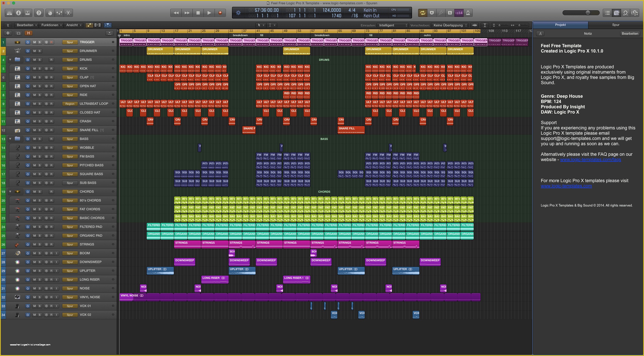Switch to the Projekt notes tab
The width and height of the screenshot is (644, 356).
pyautogui.click(x=560, y=25)
